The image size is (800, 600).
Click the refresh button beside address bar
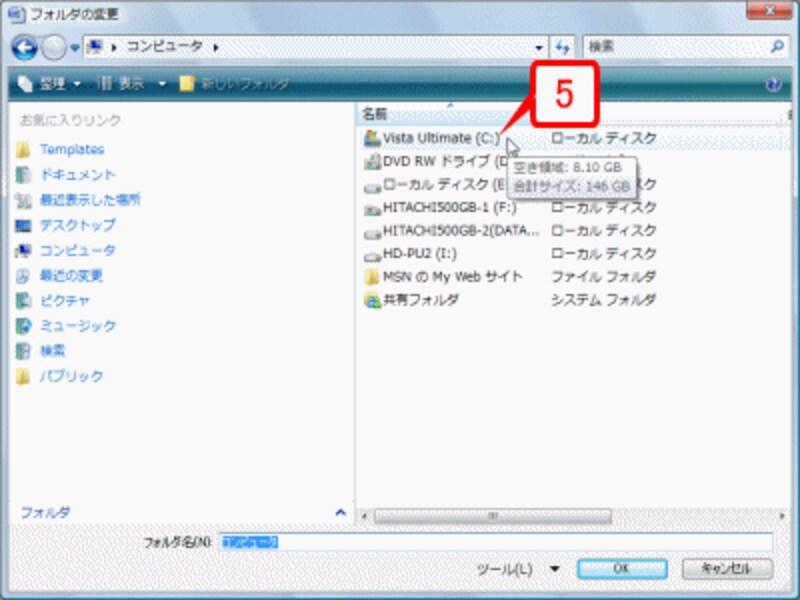tap(563, 47)
